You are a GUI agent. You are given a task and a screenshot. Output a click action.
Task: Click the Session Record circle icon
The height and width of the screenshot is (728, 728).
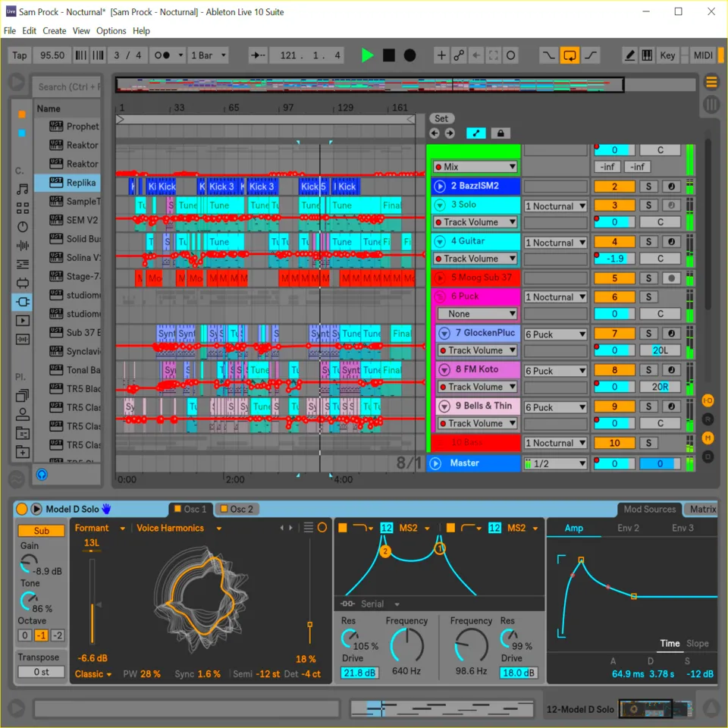510,55
